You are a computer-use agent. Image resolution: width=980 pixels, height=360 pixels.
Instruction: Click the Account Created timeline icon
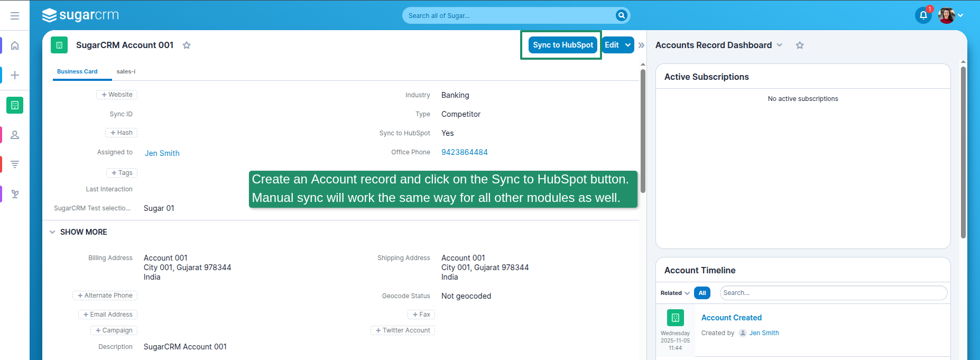676,318
